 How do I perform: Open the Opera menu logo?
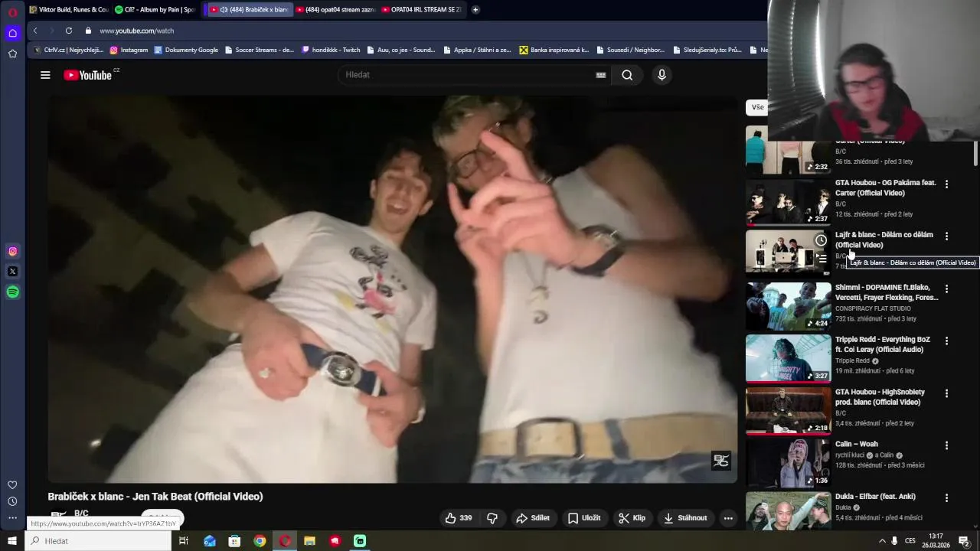[12, 12]
